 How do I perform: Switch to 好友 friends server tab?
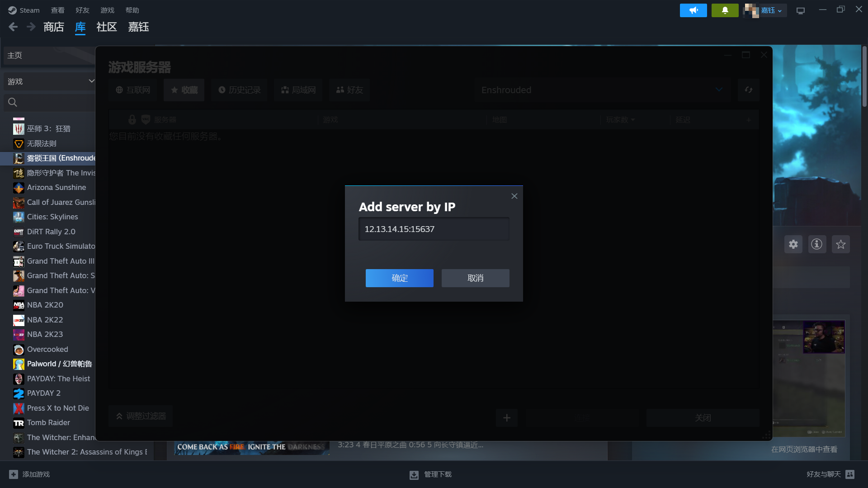pyautogui.click(x=349, y=90)
